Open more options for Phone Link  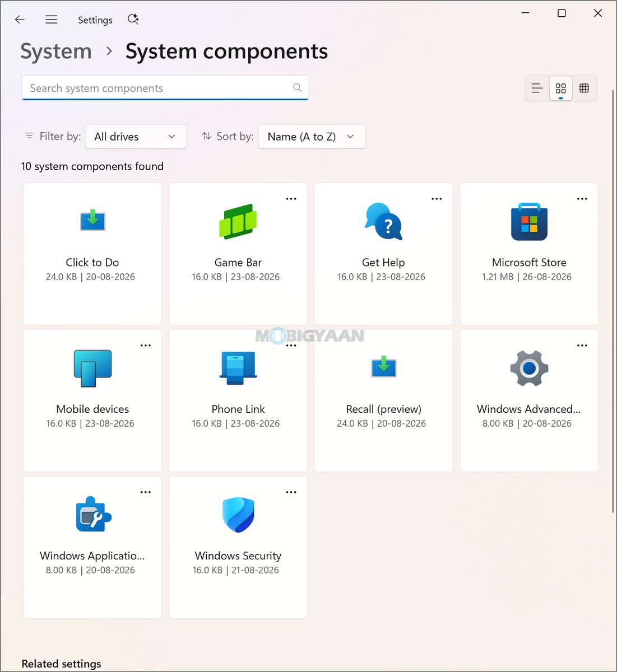pyautogui.click(x=291, y=346)
